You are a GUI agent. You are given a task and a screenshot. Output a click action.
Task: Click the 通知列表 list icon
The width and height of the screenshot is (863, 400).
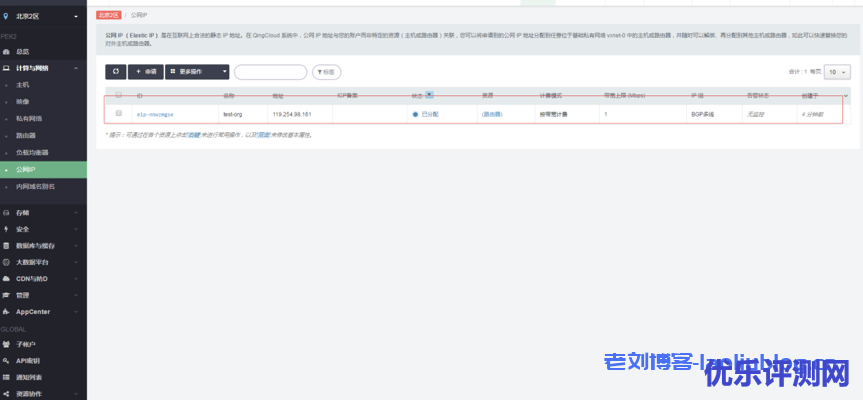pos(7,377)
